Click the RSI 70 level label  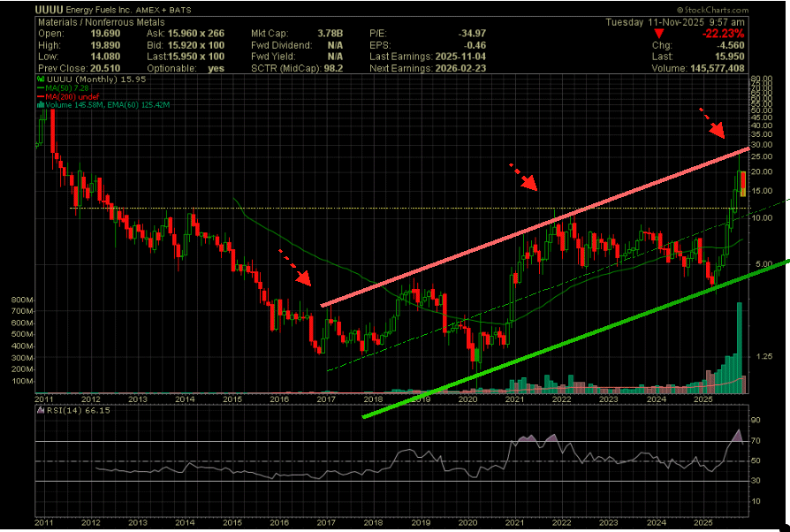[x=756, y=441]
